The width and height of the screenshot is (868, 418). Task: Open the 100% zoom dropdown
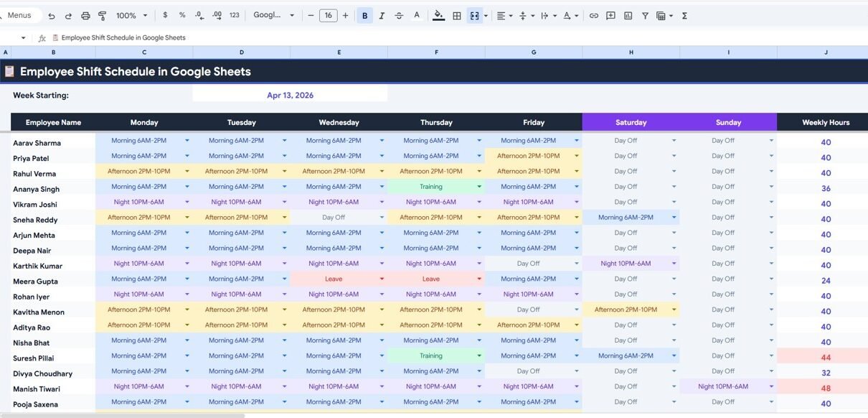click(131, 16)
